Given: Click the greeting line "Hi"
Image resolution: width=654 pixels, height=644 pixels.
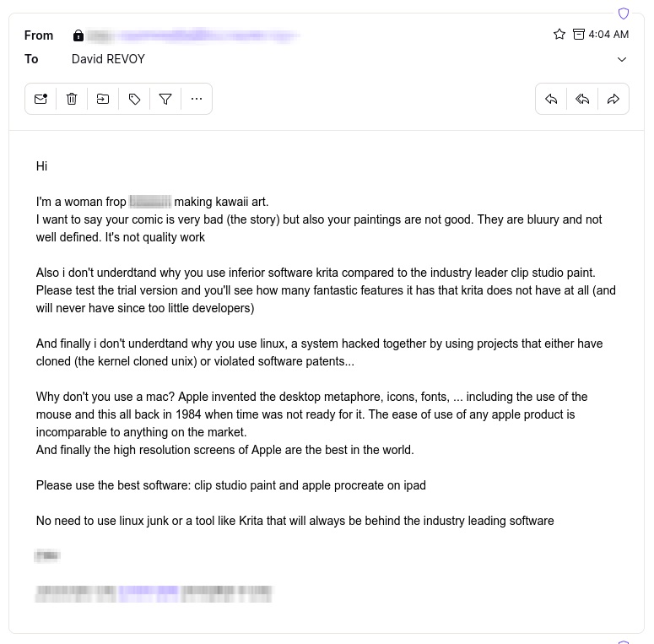Looking at the screenshot, I should point(42,166).
